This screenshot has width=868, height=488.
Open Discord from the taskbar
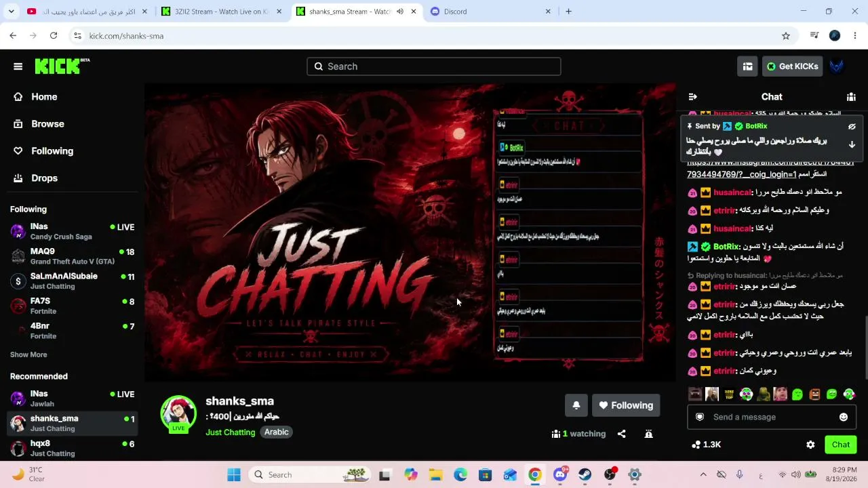(560, 475)
